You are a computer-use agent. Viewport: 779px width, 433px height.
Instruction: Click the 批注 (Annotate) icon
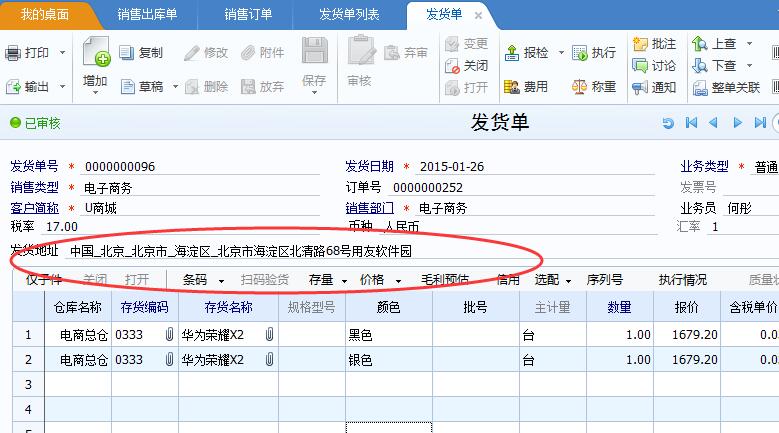coord(640,44)
